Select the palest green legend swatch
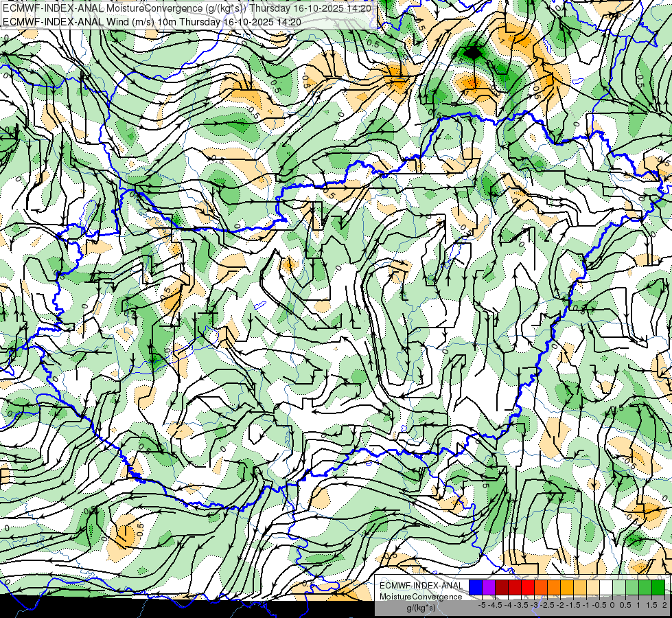 619,587
